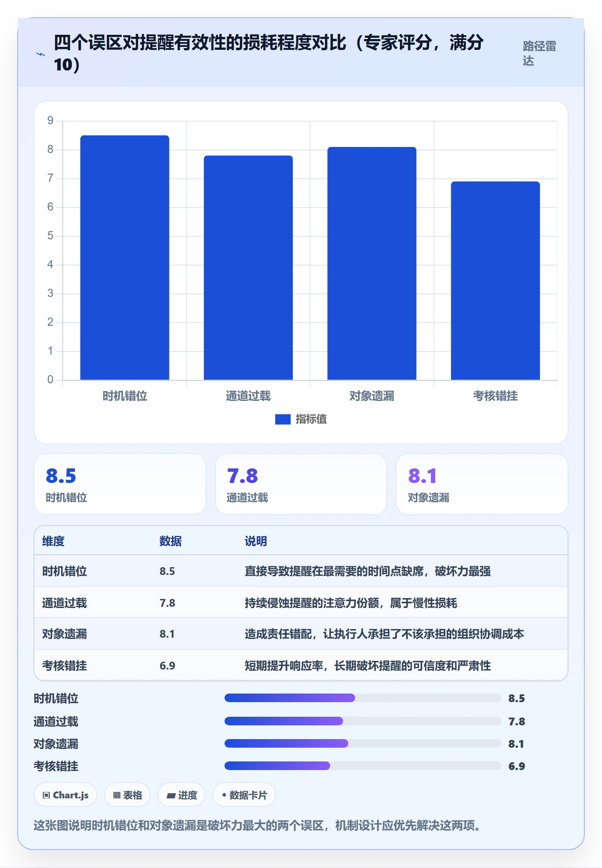
Task: Toggle the 指标值 legend color box
Action: click(x=283, y=419)
